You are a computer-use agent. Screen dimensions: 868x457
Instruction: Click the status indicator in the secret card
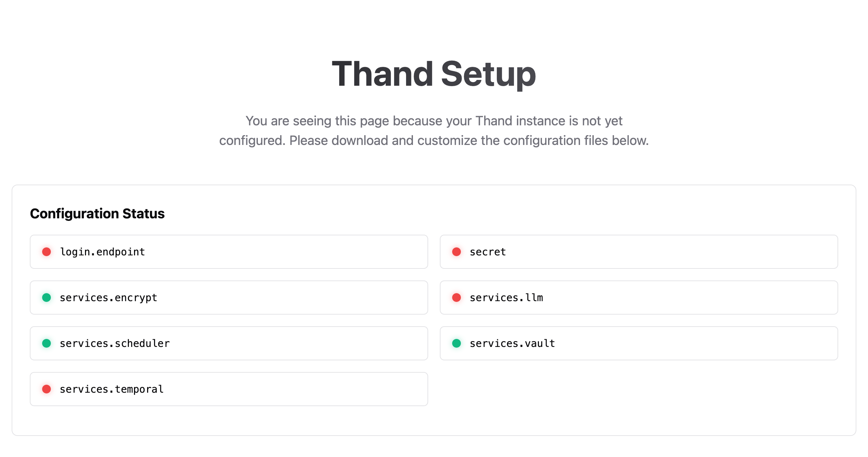tap(457, 251)
